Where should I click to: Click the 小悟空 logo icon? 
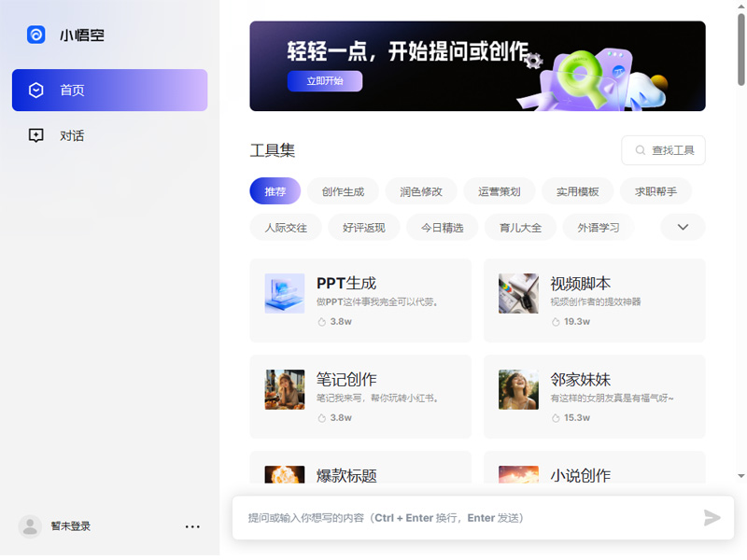36,35
